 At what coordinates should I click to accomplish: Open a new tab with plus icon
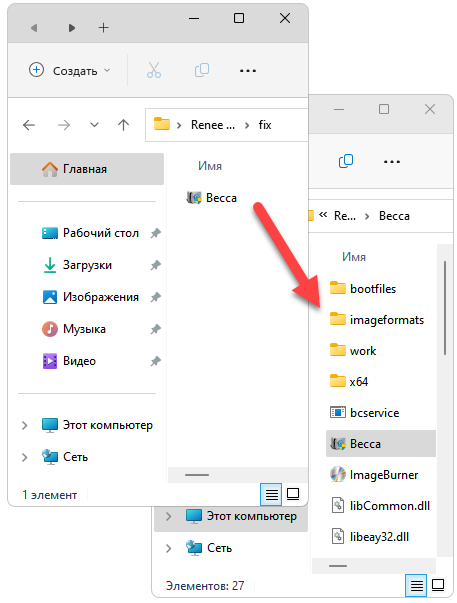103,28
